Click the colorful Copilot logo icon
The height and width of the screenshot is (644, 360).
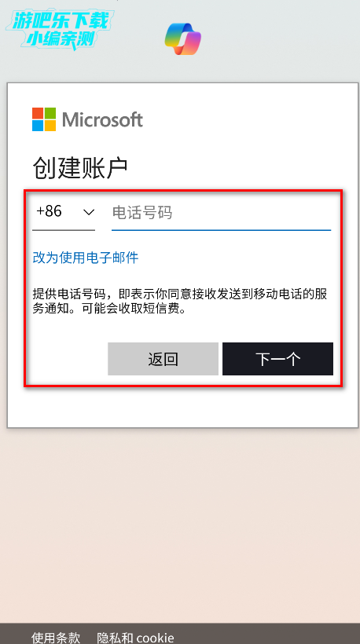click(183, 39)
